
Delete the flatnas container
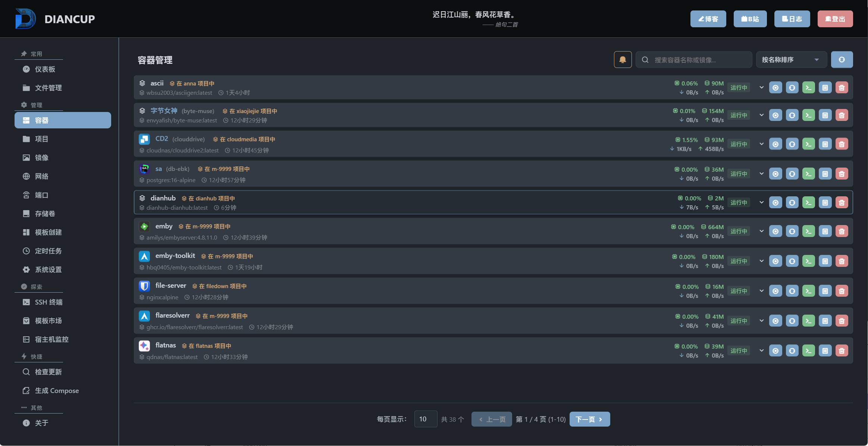[842, 351]
